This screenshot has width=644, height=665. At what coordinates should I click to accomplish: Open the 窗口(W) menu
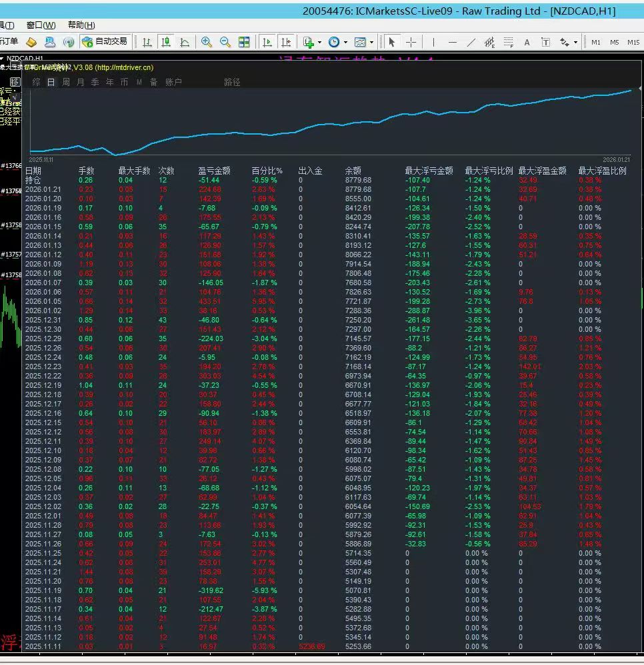click(x=41, y=25)
